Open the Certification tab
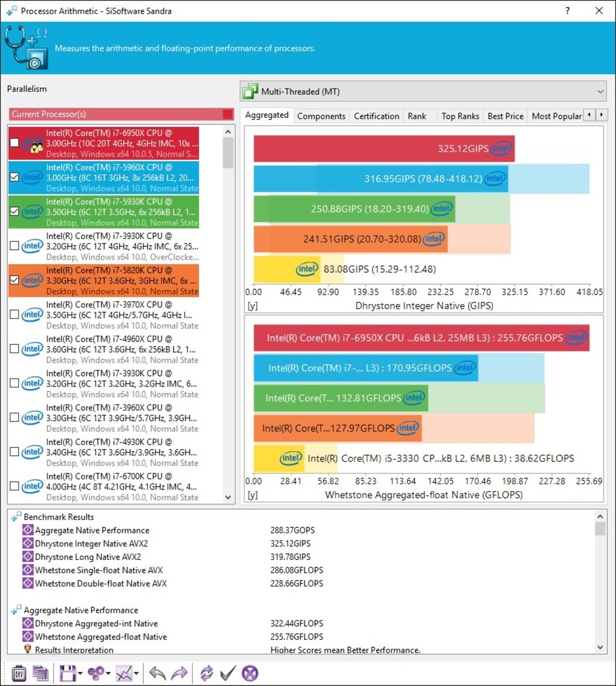The width and height of the screenshot is (616, 686). (376, 116)
